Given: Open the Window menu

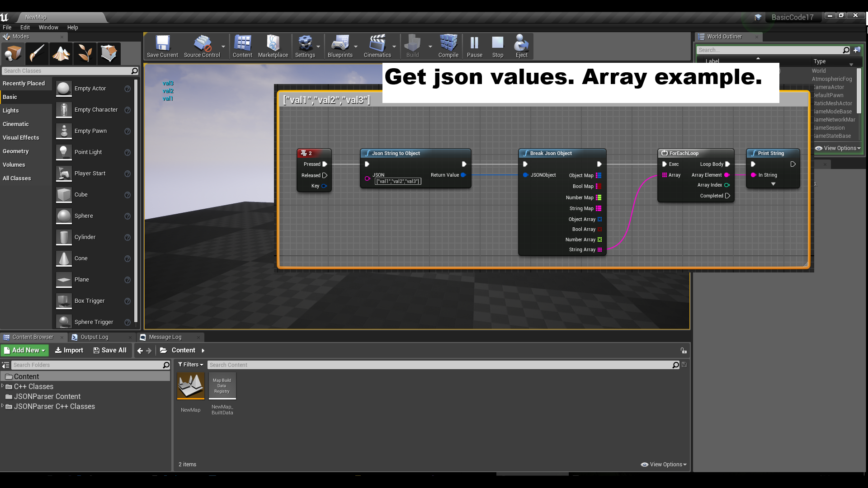Looking at the screenshot, I should pyautogui.click(x=48, y=28).
